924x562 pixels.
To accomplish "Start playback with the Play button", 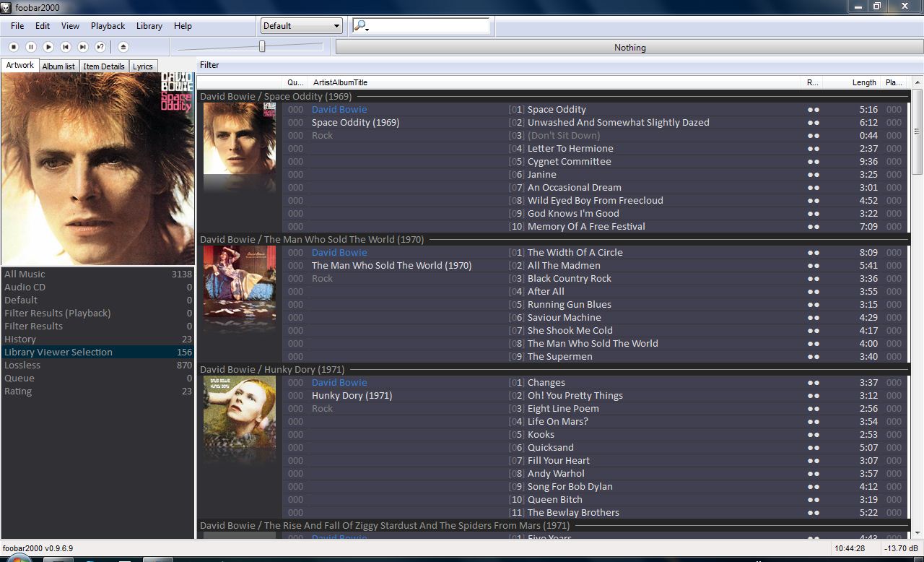I will [48, 47].
